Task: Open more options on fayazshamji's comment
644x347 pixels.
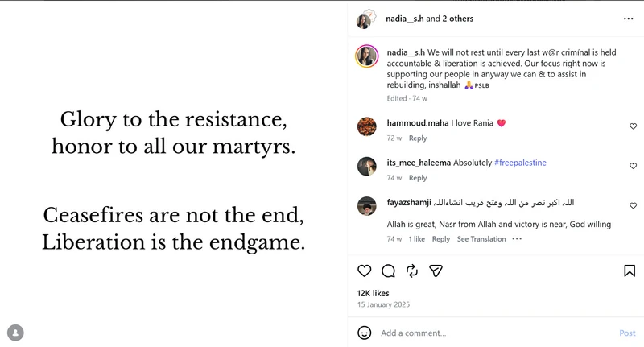Action: [x=517, y=238]
